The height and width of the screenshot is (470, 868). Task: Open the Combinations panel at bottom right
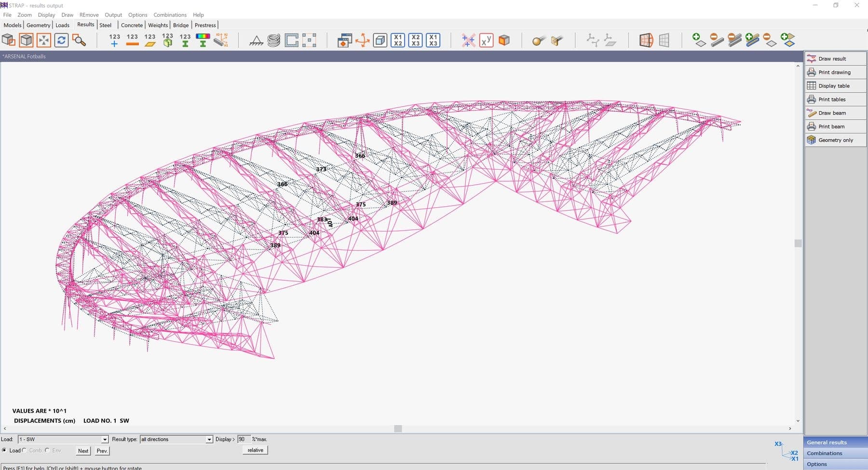[x=835, y=453]
